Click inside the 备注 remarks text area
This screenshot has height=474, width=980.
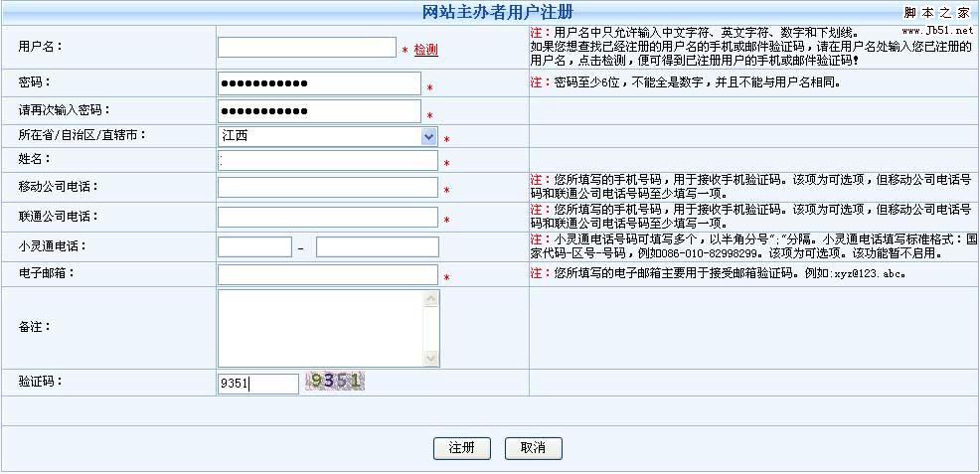(x=320, y=328)
